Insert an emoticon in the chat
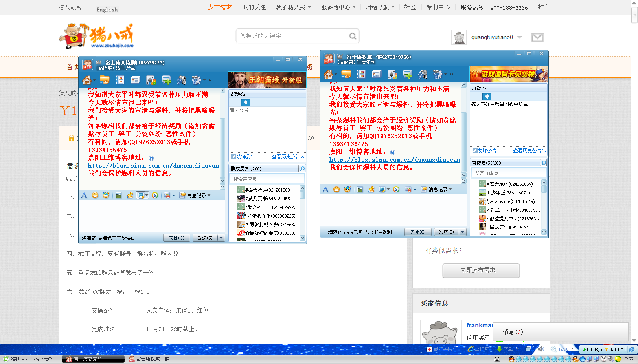 point(95,195)
